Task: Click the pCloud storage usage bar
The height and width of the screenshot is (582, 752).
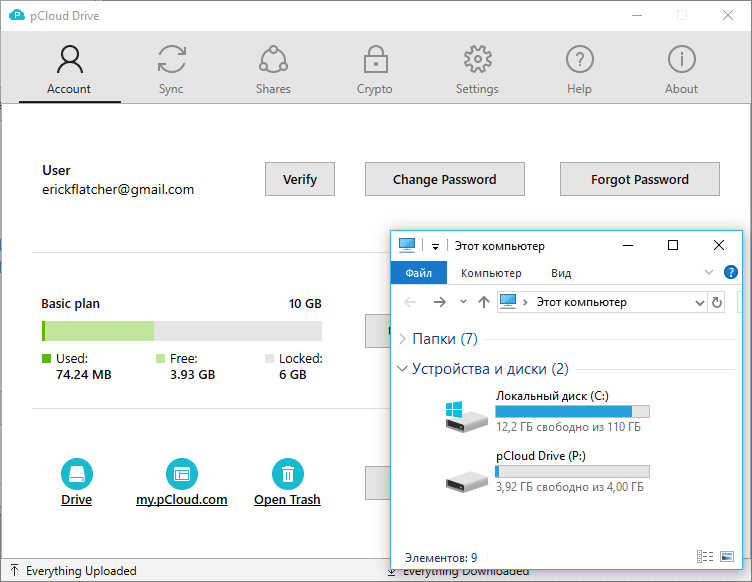Action: [x=182, y=331]
